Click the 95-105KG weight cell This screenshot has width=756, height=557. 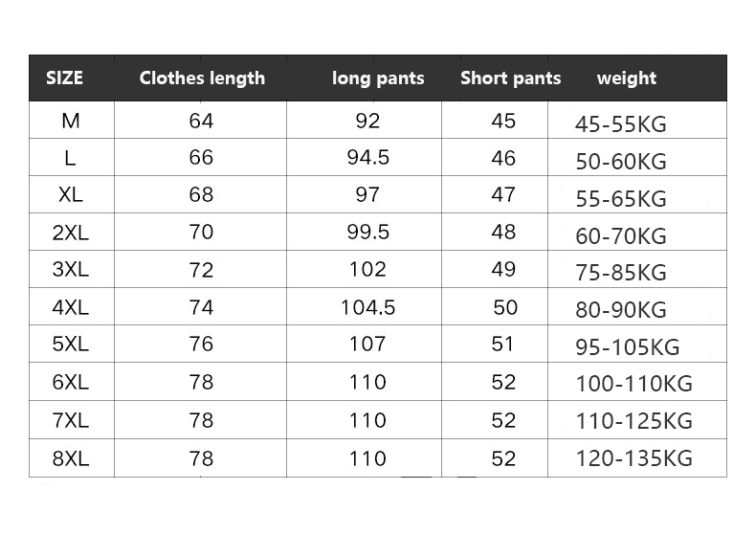[627, 347]
